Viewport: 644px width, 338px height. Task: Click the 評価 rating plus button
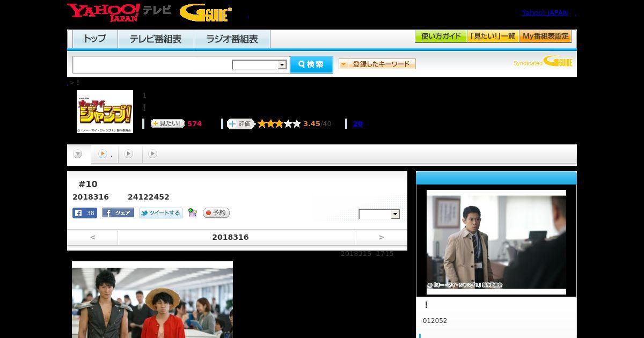click(x=240, y=123)
